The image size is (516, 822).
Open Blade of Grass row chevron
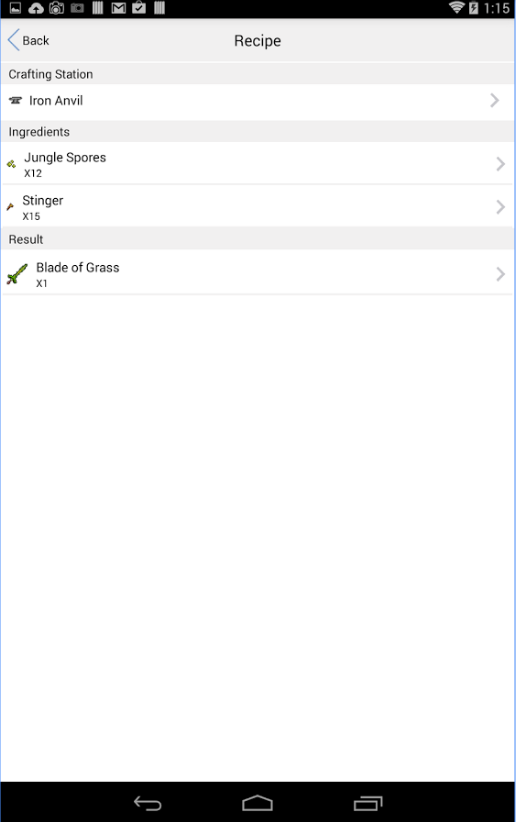click(x=500, y=274)
